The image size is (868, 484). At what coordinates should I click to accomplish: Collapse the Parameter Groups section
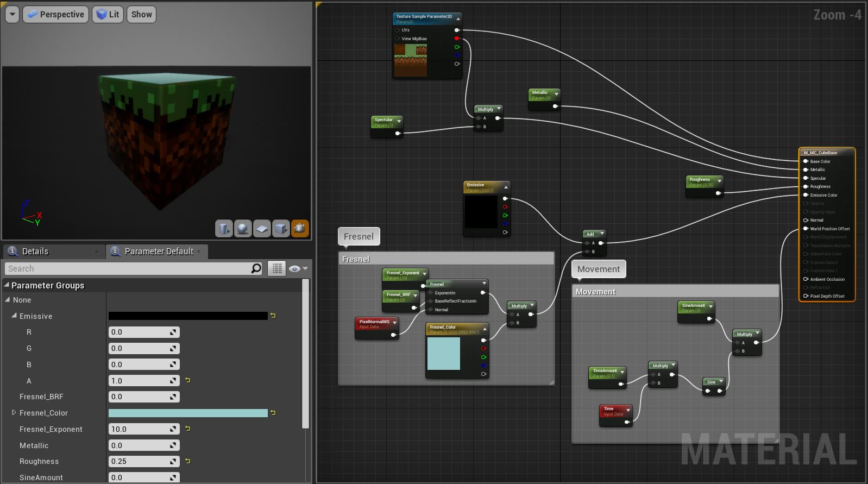[x=7, y=285]
